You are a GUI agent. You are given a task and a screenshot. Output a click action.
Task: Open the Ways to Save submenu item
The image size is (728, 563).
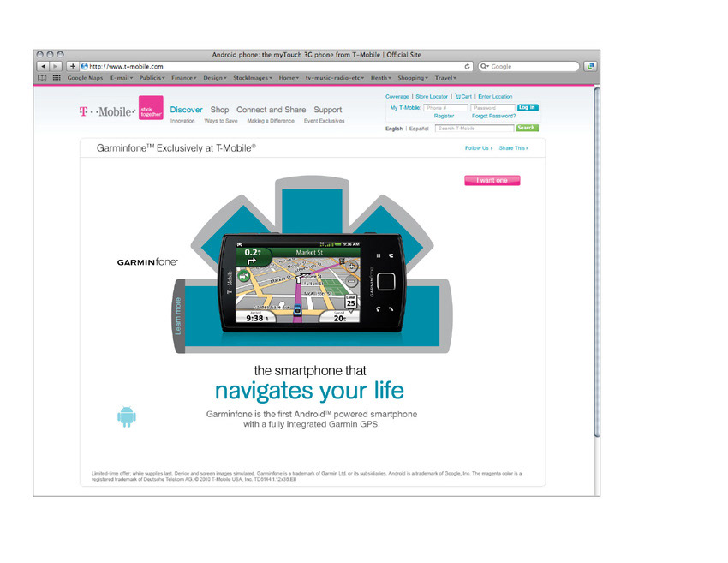(221, 121)
